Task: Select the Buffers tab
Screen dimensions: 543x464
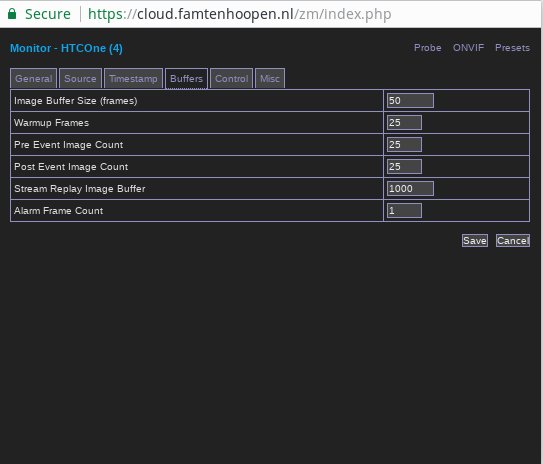Action: [x=186, y=78]
